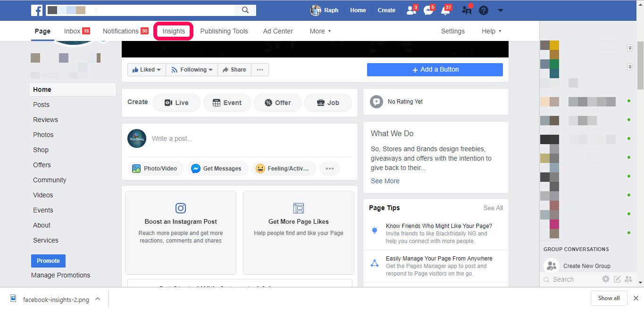Create a Job posting via the Job icon
644x309 pixels.
pyautogui.click(x=328, y=102)
